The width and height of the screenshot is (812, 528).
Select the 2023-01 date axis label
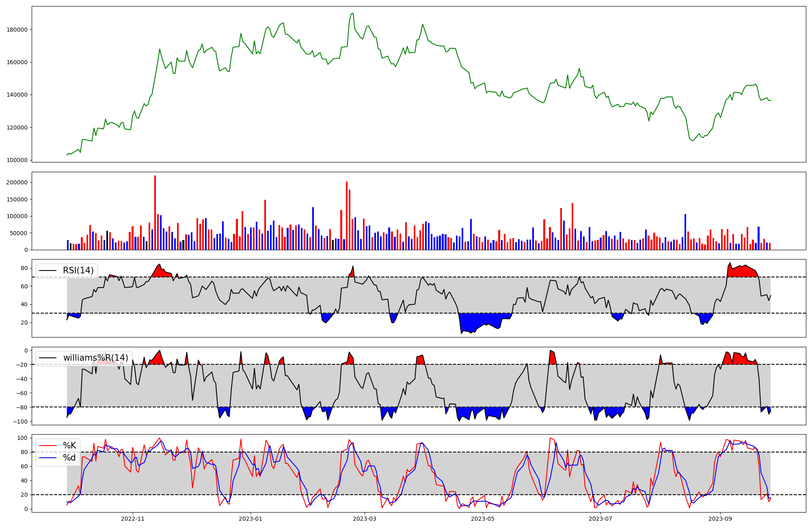point(251,519)
